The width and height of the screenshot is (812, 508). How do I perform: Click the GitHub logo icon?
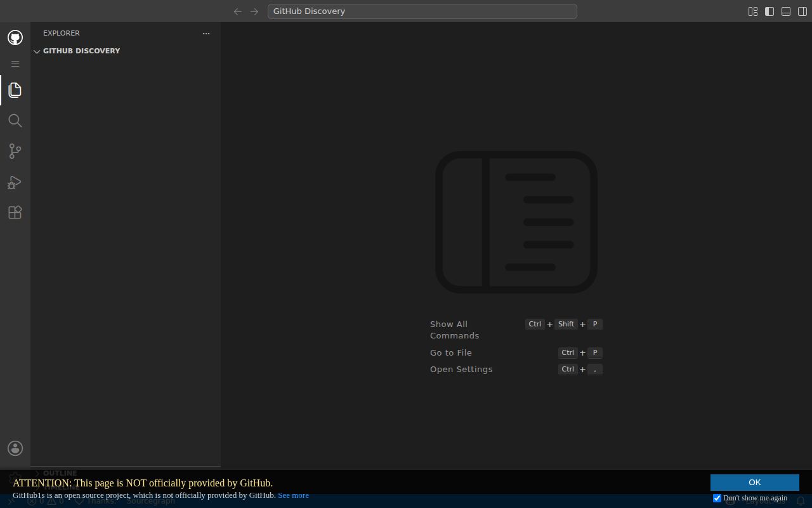click(15, 37)
